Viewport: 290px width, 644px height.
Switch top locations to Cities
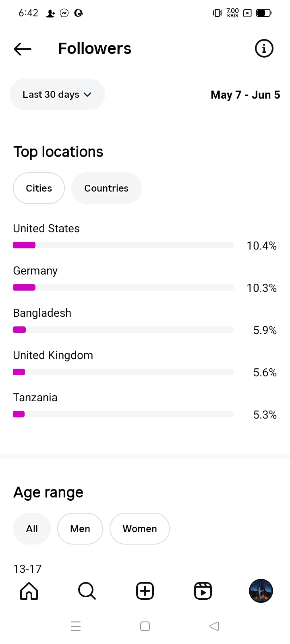click(39, 188)
